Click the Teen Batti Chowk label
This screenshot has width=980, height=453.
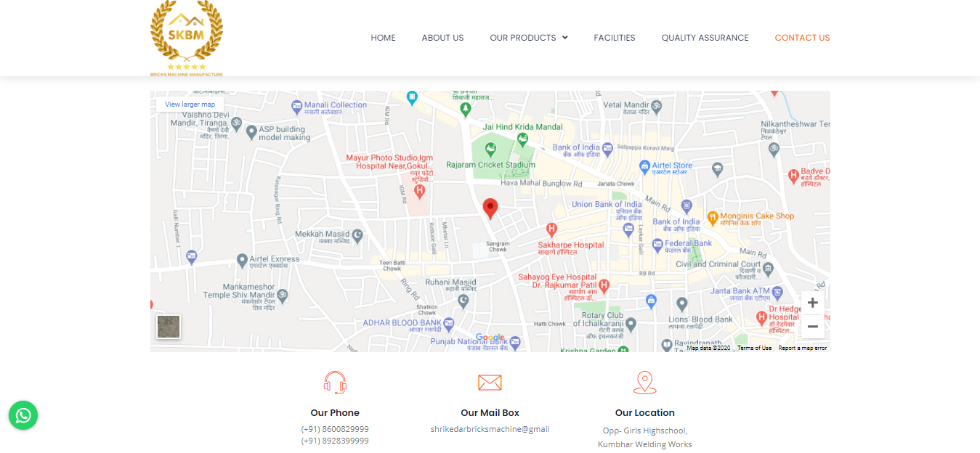[x=391, y=266]
